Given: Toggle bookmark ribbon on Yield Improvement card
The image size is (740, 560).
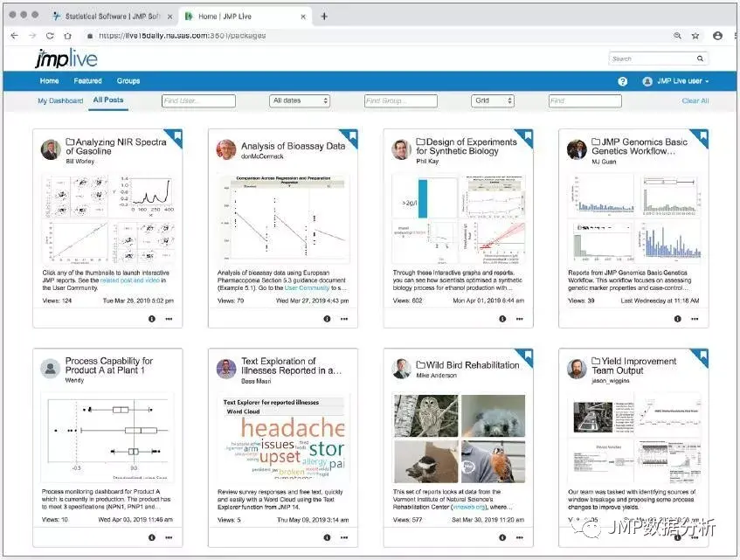Looking at the screenshot, I should (x=702, y=356).
